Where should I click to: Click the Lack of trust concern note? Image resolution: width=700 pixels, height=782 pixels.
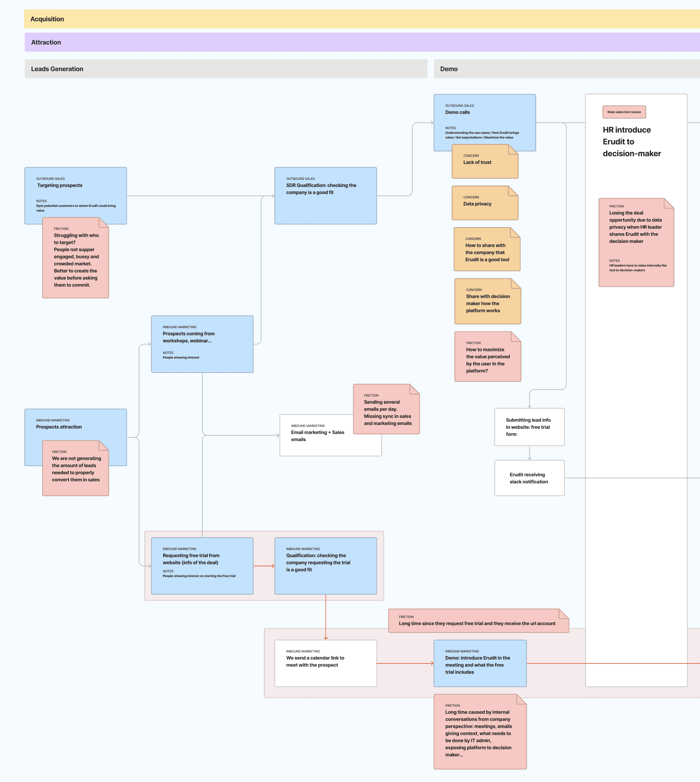coord(485,161)
